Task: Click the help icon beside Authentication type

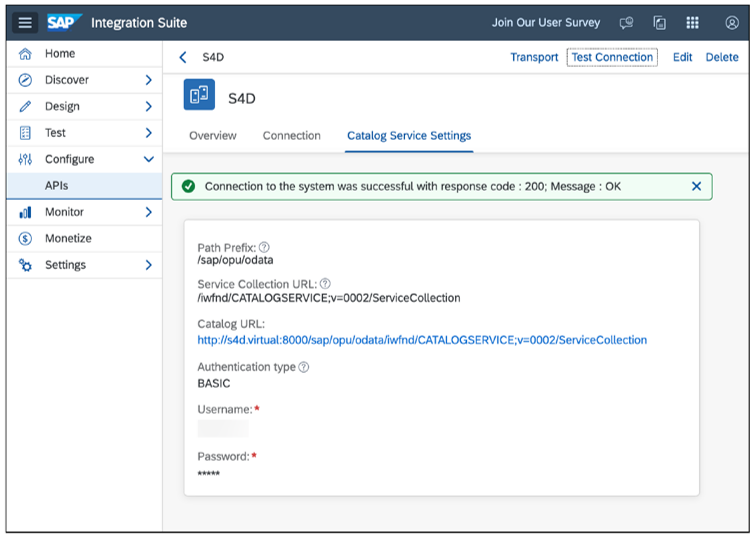Action: click(303, 367)
